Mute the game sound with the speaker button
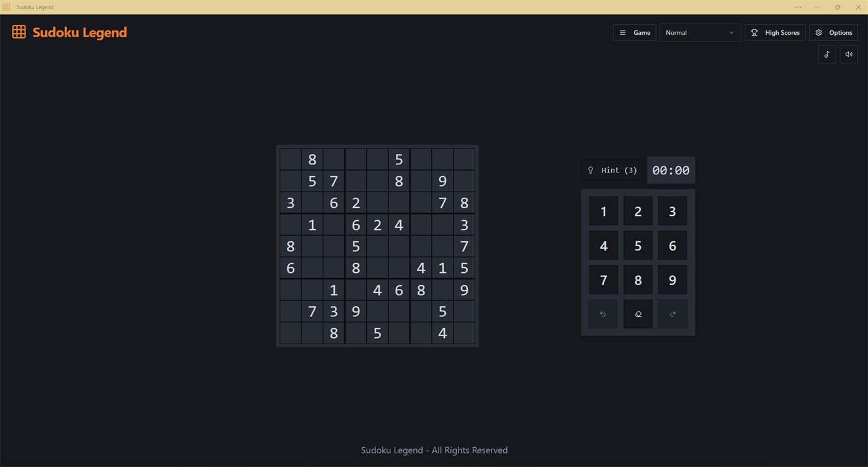The width and height of the screenshot is (868, 467). coord(848,54)
